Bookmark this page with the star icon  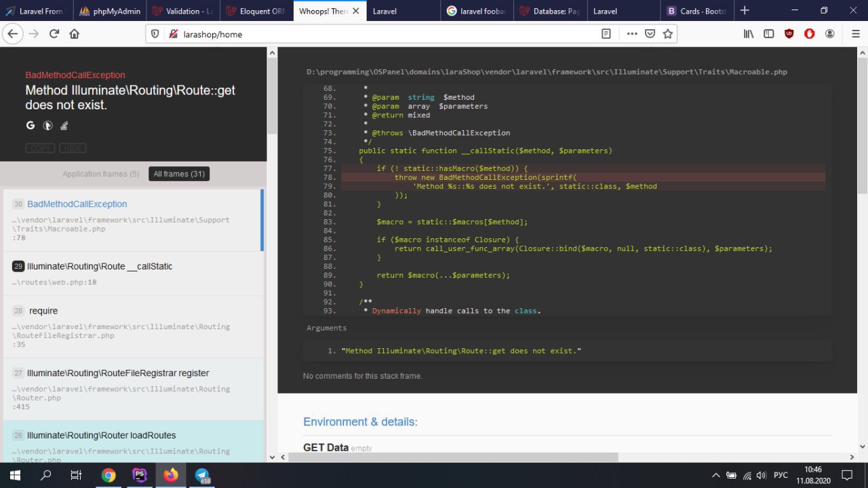click(x=667, y=34)
